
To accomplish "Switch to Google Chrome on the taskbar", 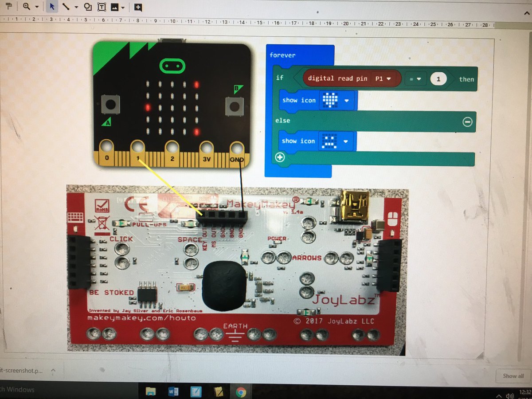I will tap(241, 392).
